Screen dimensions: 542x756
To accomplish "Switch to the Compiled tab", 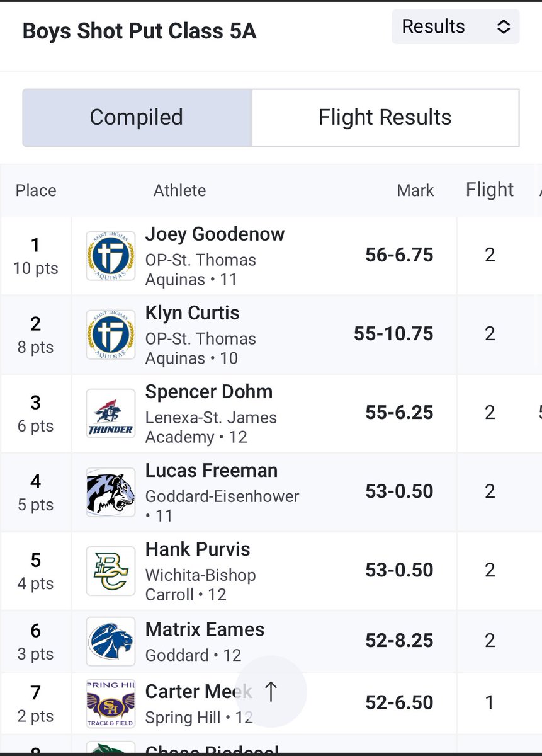I will click(x=137, y=118).
